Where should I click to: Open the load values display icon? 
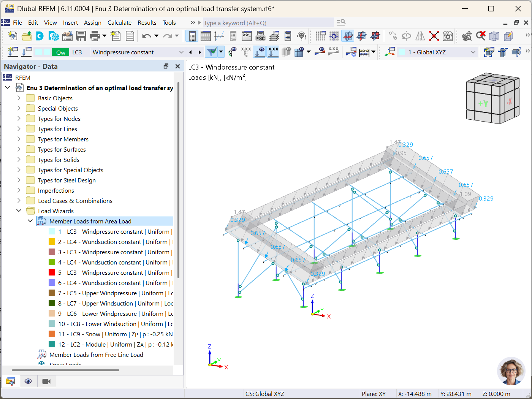(x=273, y=52)
